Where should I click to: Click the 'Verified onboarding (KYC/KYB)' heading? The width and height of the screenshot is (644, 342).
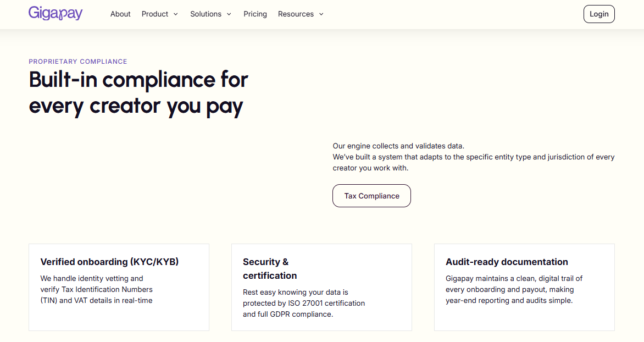[110, 262]
